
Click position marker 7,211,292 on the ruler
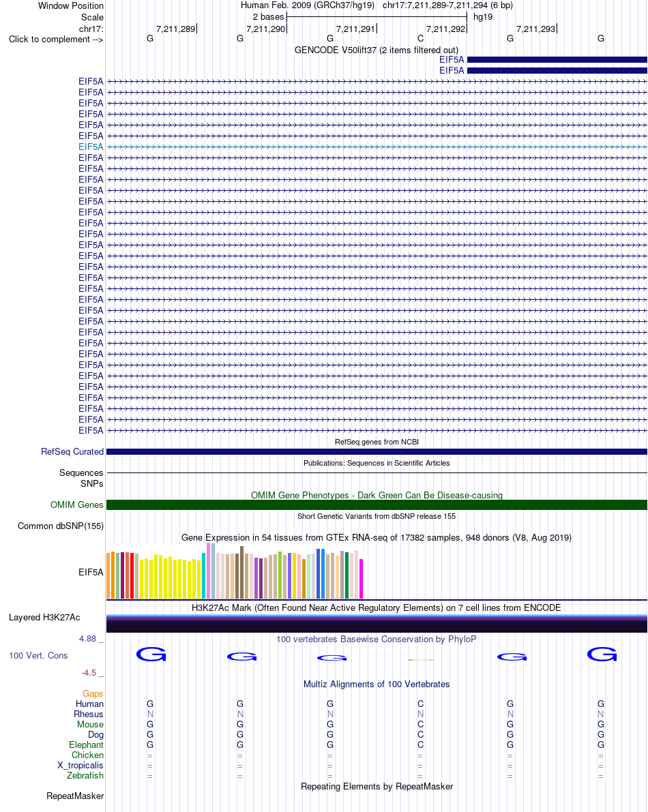[446, 29]
